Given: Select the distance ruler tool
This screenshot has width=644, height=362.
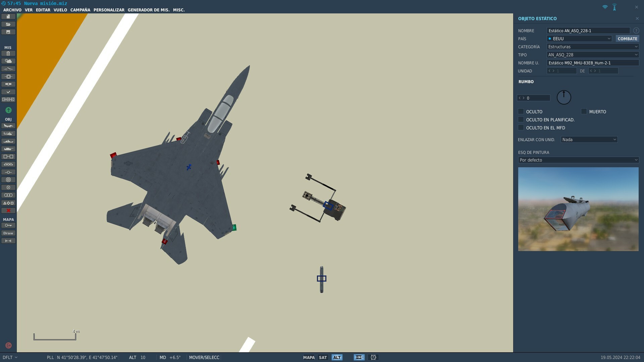Looking at the screenshot, I should point(8,241).
